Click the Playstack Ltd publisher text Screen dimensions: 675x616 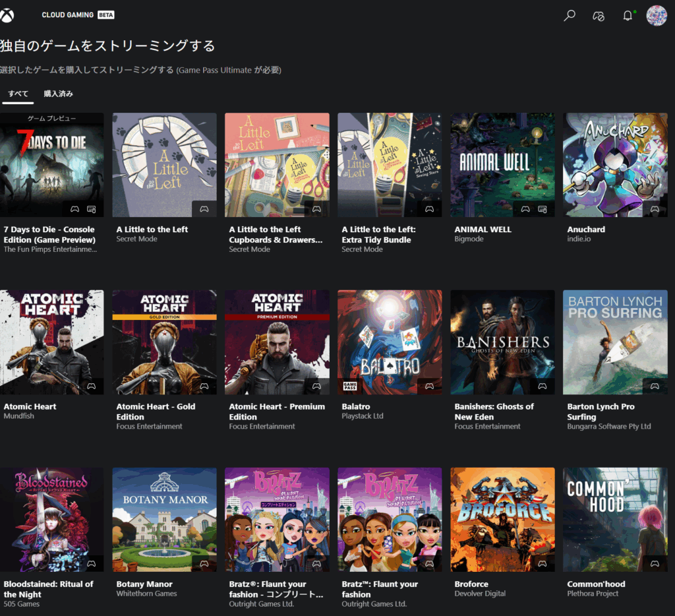point(363,416)
